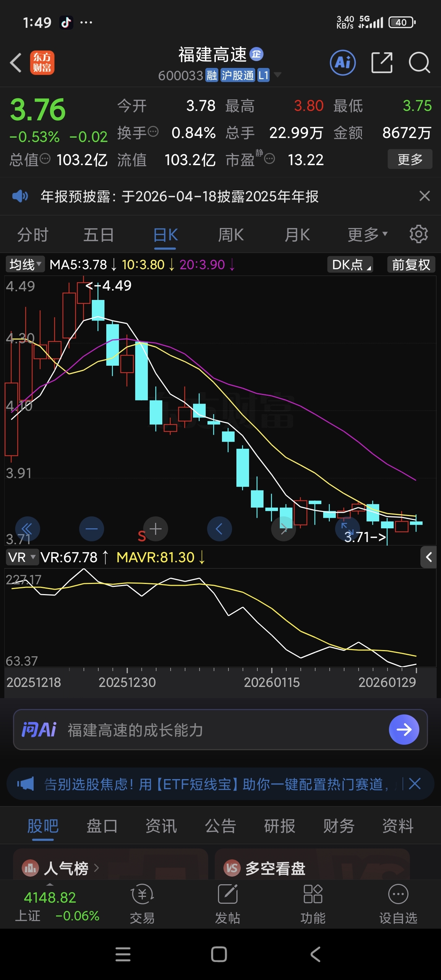Tap the 上证 4148.82 index ticker
441x980 pixels.
coord(57,906)
